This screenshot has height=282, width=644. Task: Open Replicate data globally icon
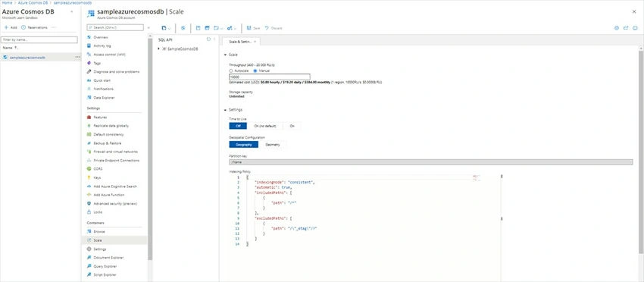point(89,126)
